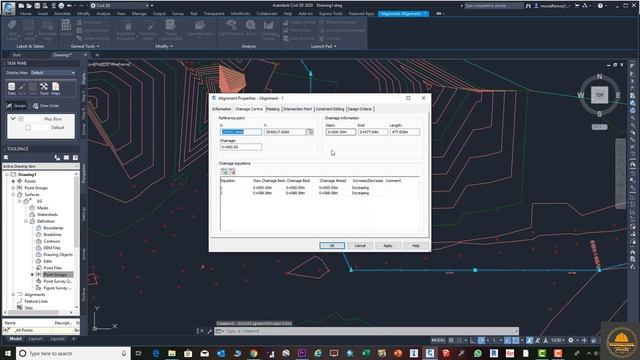Click the Draw Order button in Task Pane
The image size is (640, 360).
46,106
